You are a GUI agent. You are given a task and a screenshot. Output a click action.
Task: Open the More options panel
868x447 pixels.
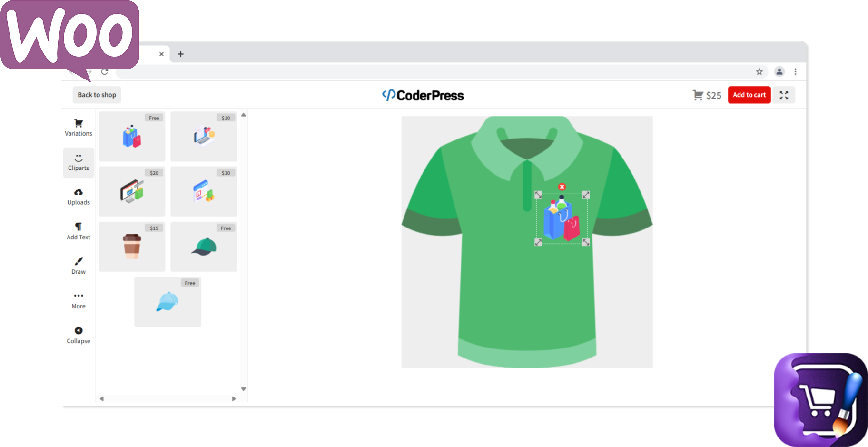(78, 299)
